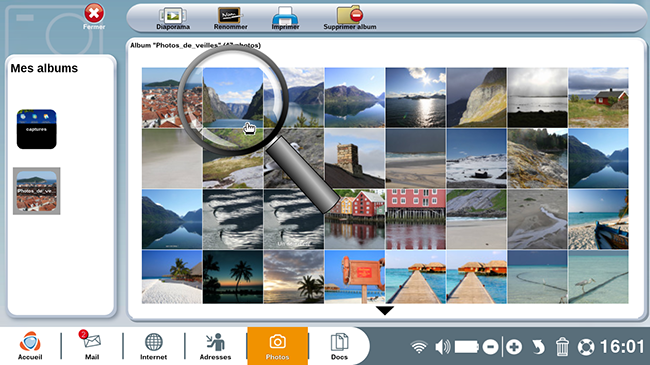Start the Diaporama slideshow
This screenshot has height=365, width=650.
[173, 19]
